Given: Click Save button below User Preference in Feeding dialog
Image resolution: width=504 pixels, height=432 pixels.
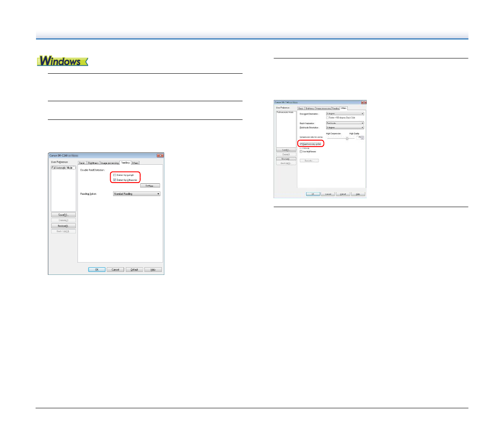Looking at the screenshot, I should [x=64, y=215].
